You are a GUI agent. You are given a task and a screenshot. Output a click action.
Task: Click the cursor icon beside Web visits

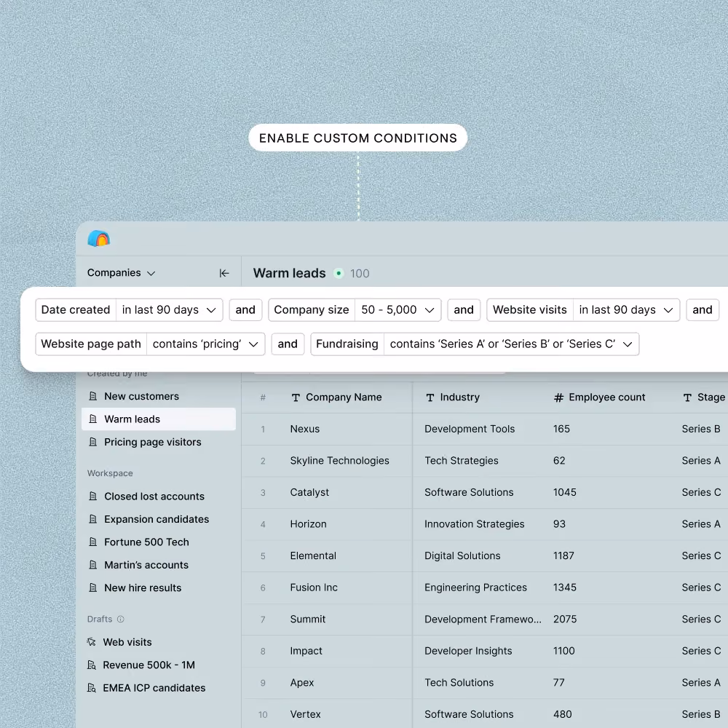(92, 641)
